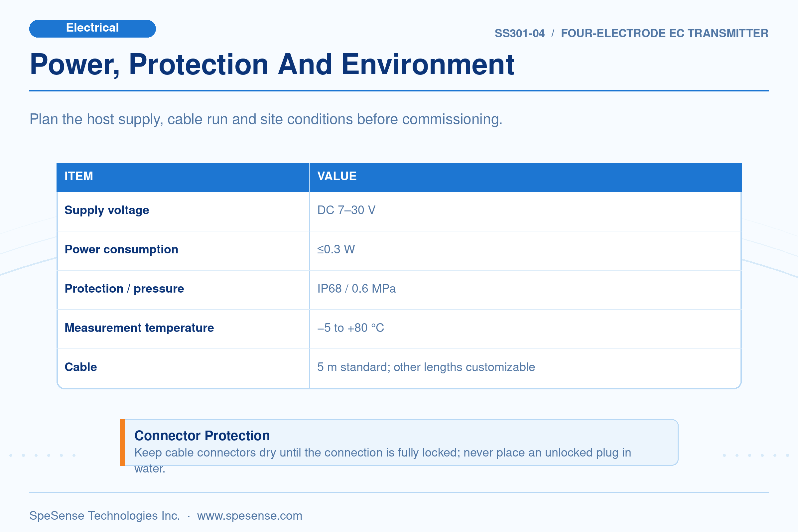Click the Supply voltage row label
Image resolution: width=798 pixels, height=532 pixels.
coord(106,210)
